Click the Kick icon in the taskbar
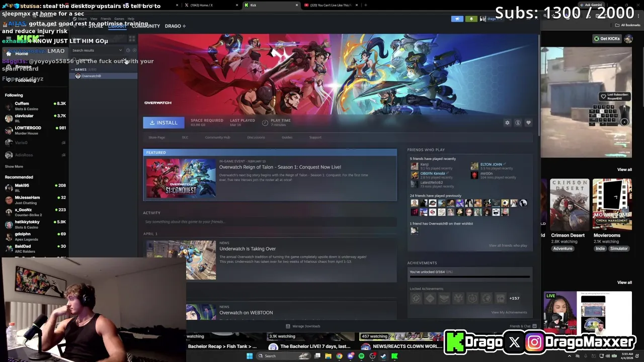The height and width of the screenshot is (362, 644). (394, 356)
